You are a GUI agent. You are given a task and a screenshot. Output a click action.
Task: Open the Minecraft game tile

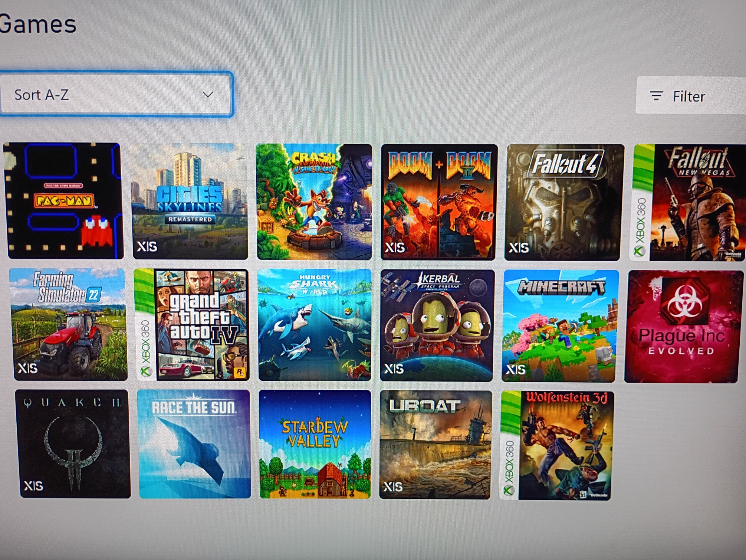559,326
